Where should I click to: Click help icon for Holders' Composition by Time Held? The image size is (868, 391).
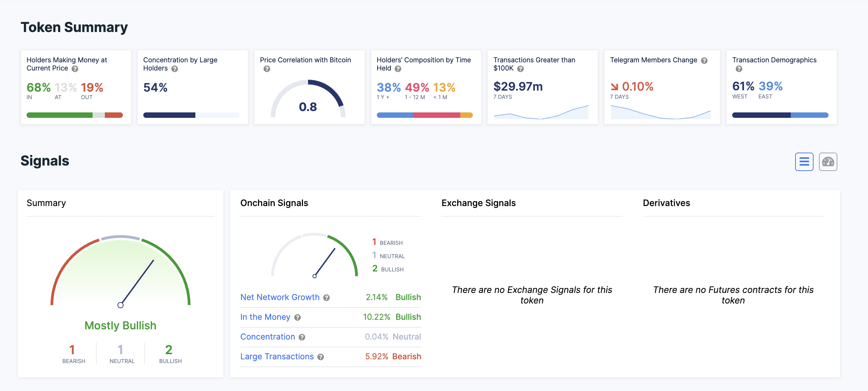[x=398, y=69]
